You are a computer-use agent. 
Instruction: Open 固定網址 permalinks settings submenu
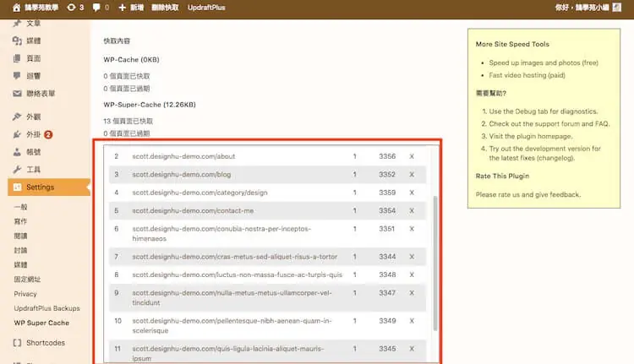[27, 280]
